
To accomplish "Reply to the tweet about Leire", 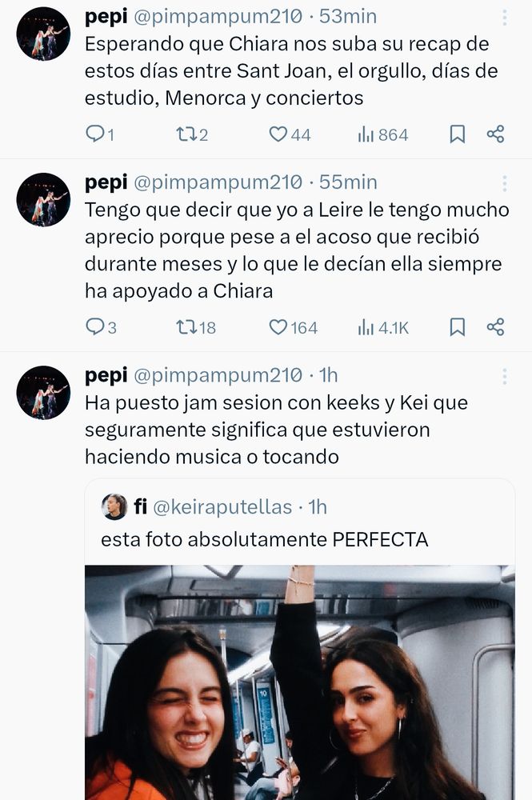I will tap(95, 327).
